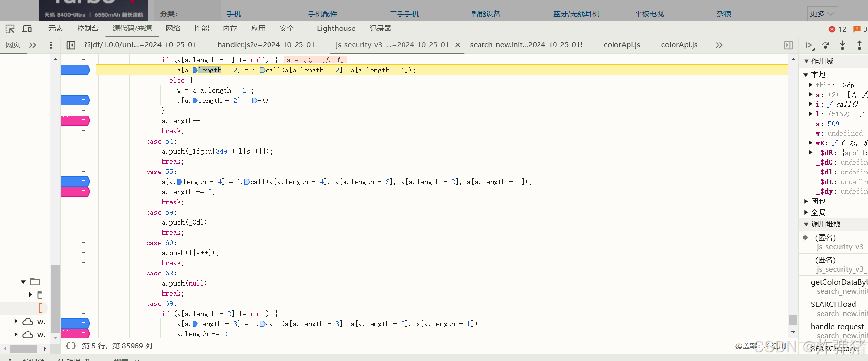Toggle the device toolbar icon

(27, 29)
